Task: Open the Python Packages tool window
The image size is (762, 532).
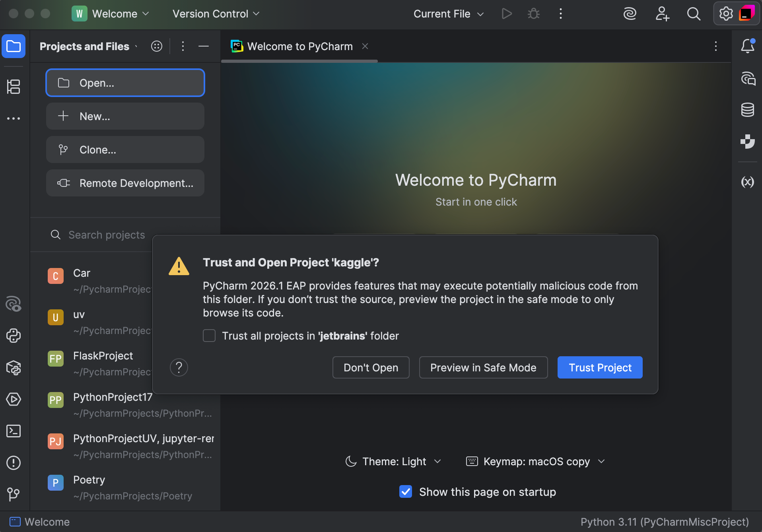Action: pyautogui.click(x=14, y=368)
